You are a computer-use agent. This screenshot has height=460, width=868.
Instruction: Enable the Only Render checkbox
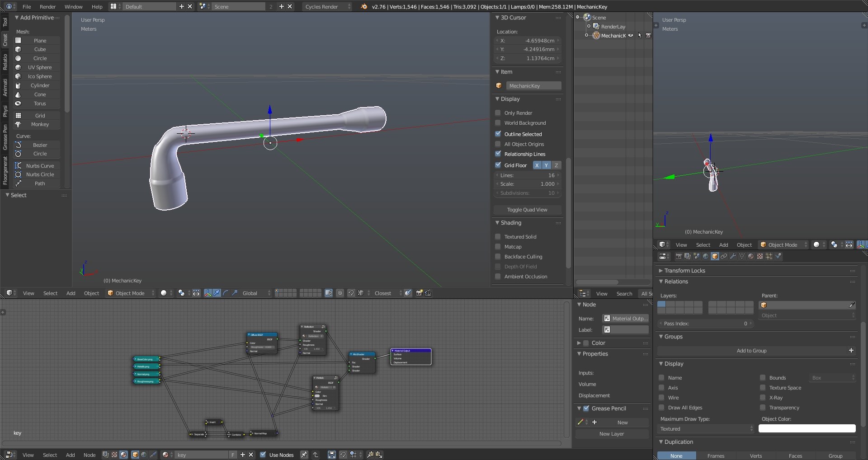click(498, 113)
